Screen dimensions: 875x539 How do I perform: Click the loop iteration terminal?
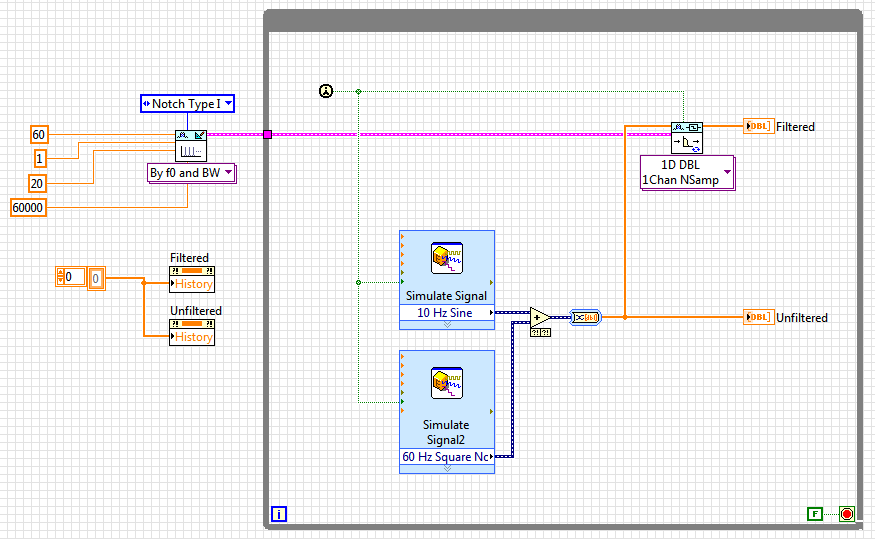pyautogui.click(x=279, y=514)
